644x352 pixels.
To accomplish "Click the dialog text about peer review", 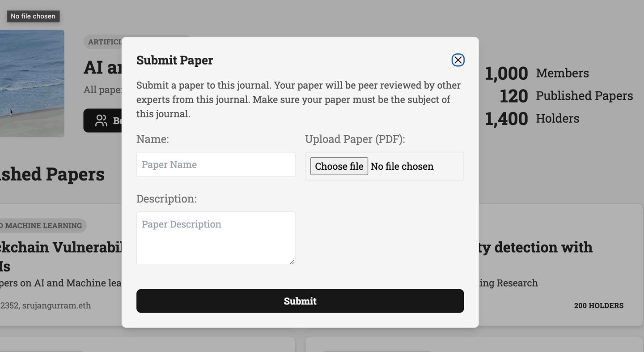I will (298, 99).
